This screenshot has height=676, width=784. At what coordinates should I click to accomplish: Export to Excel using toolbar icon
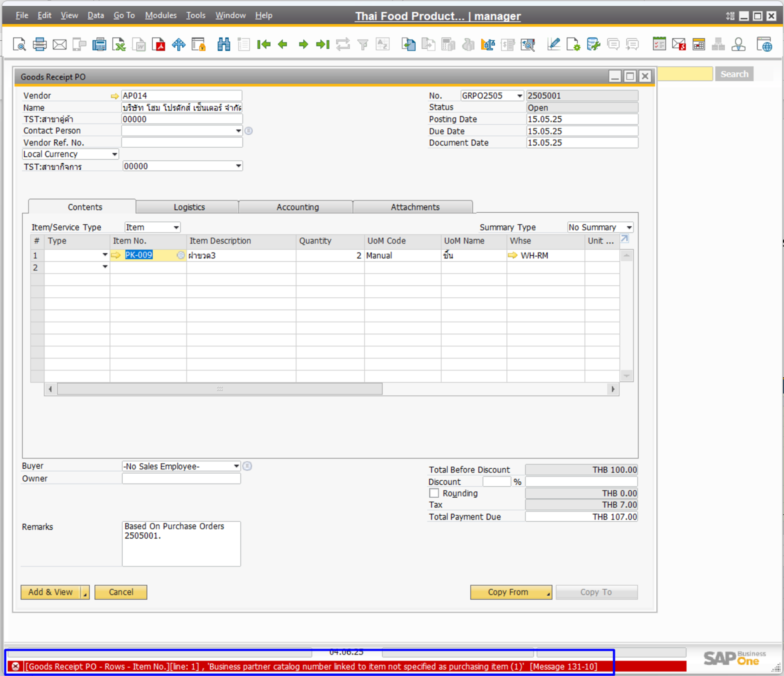click(x=119, y=45)
